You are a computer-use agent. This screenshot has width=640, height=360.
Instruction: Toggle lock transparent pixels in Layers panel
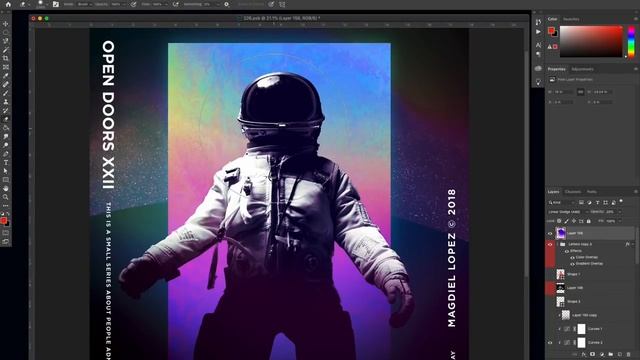[x=559, y=221]
